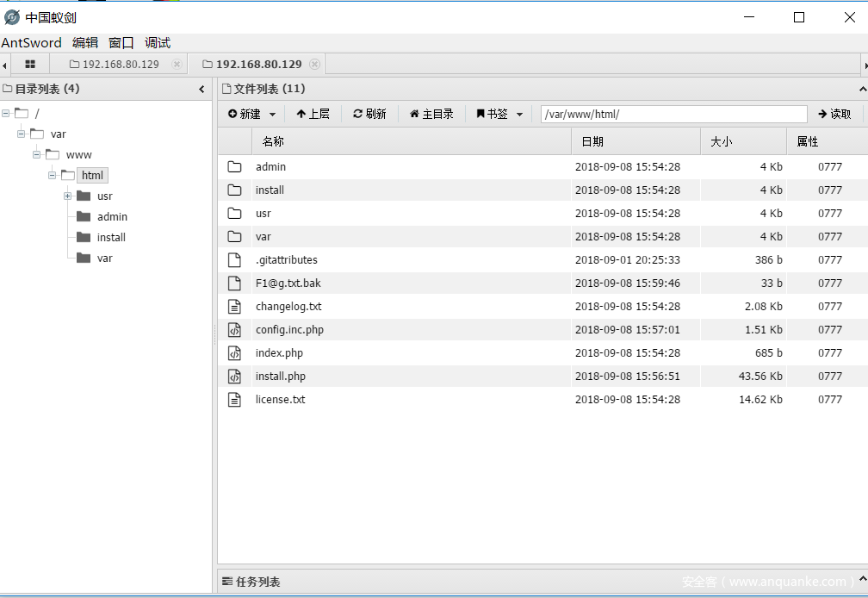Click the admin folder icon in file list

coord(234,167)
